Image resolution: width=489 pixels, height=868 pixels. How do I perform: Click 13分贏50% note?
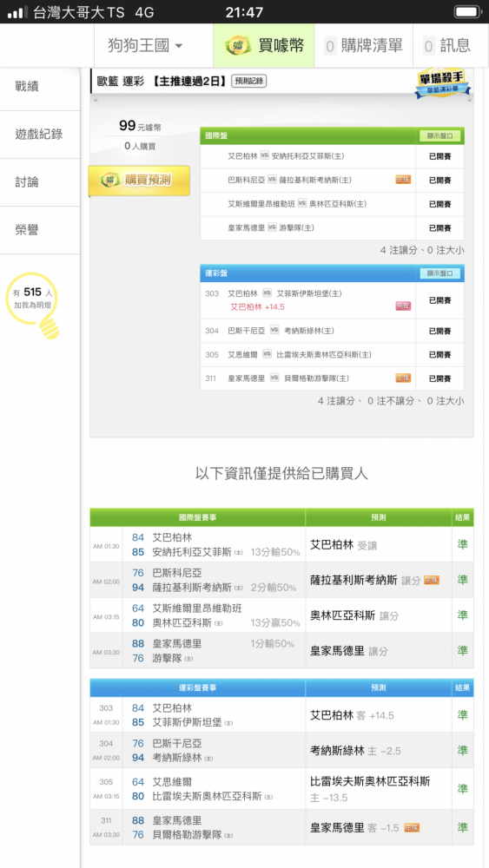point(275,623)
